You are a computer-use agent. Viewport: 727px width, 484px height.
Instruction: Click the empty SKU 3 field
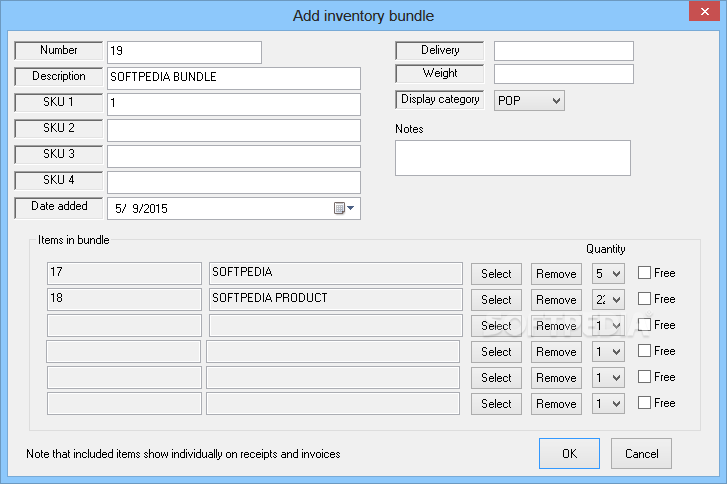(x=234, y=156)
